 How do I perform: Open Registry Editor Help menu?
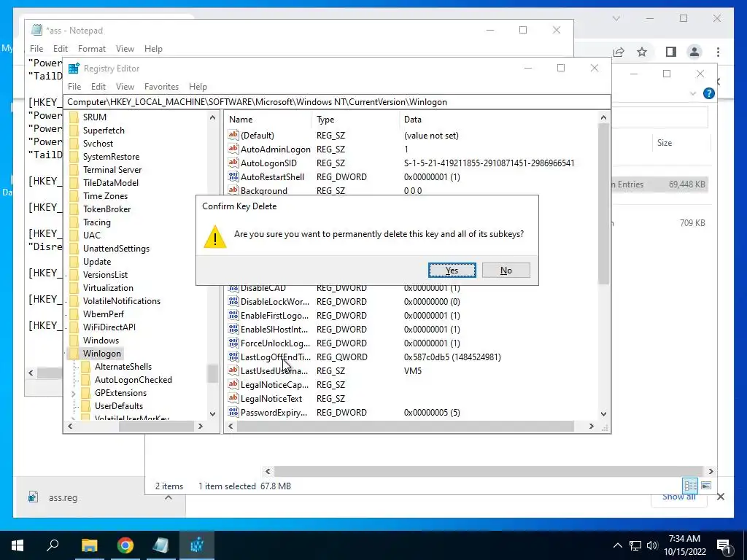point(198,87)
